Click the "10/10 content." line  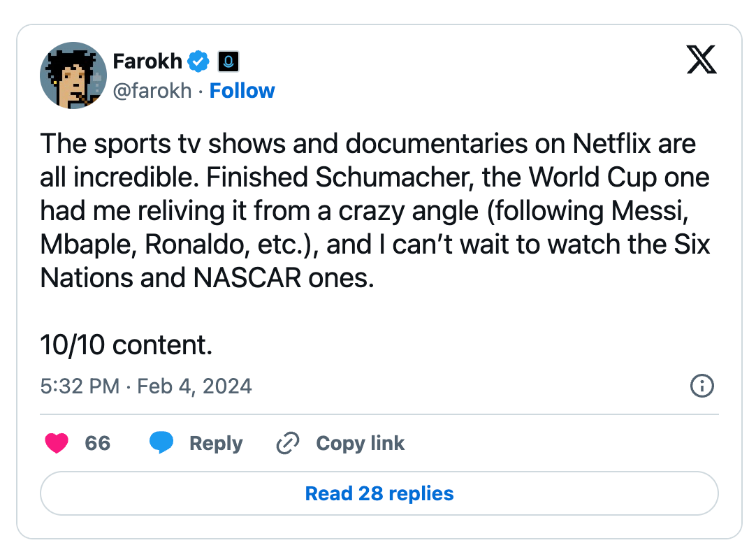tap(126, 344)
